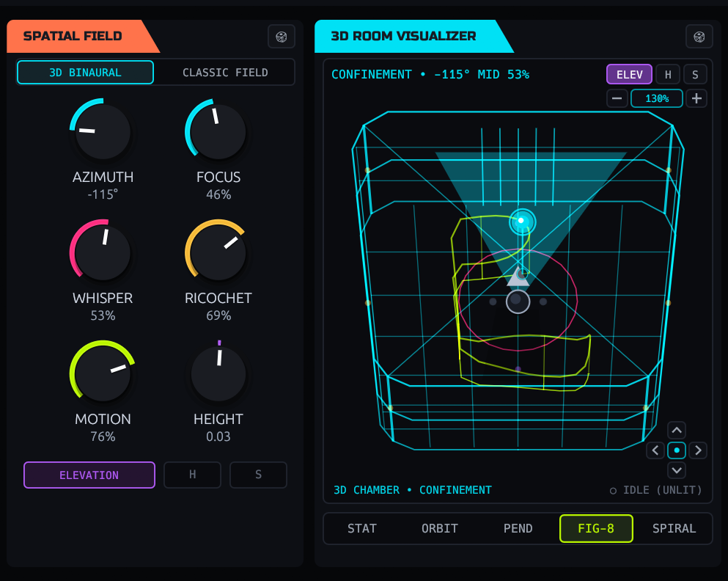
Task: Click the listener head in room view
Action: pyautogui.click(x=518, y=302)
